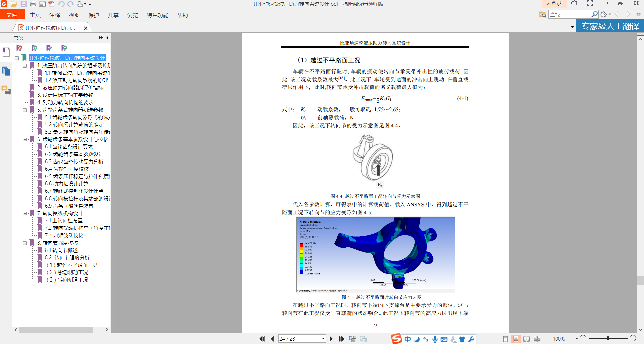Print the PDF using the printer icon
The image size is (644, 344).
pos(33,4)
